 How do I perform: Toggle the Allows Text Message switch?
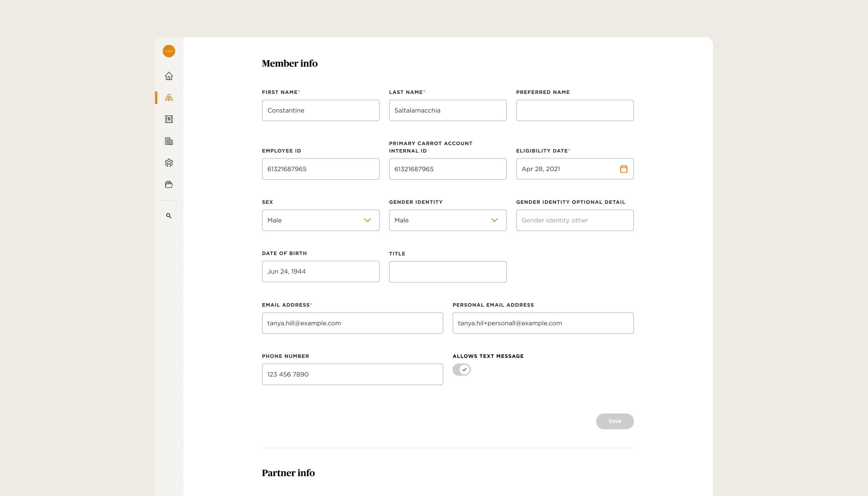(x=461, y=370)
